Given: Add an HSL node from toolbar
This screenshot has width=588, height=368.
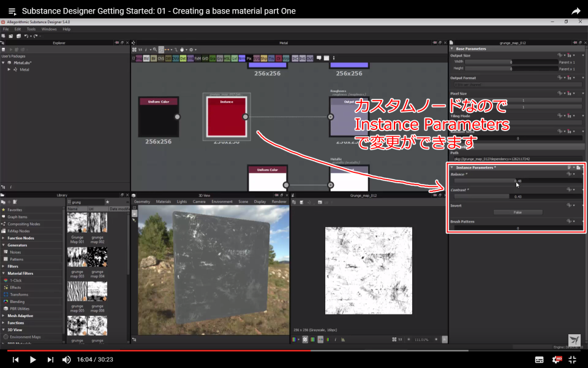Looking at the screenshot, I should pos(227,58).
